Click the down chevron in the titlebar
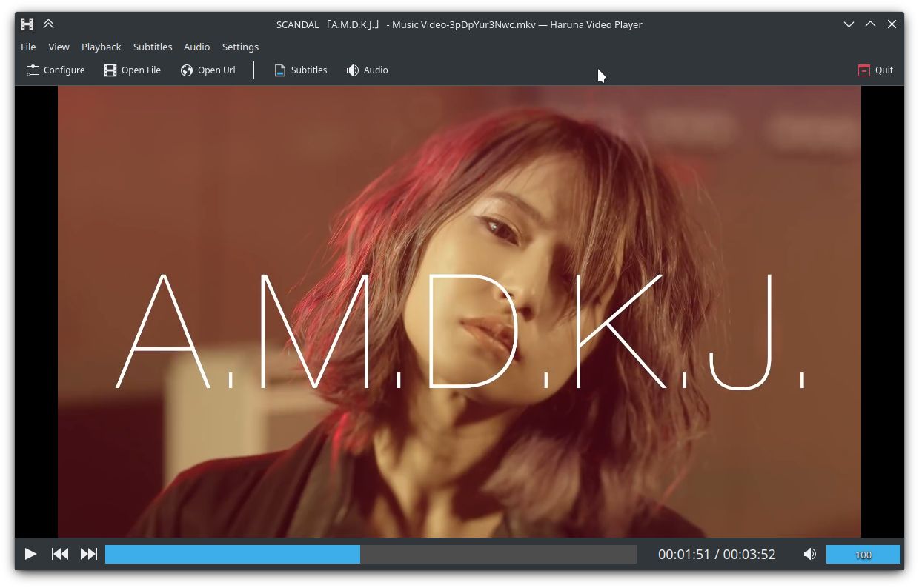 pos(849,24)
